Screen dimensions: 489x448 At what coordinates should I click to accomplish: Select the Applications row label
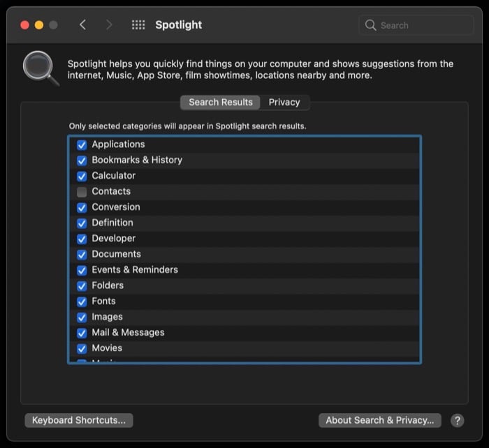pyautogui.click(x=118, y=144)
